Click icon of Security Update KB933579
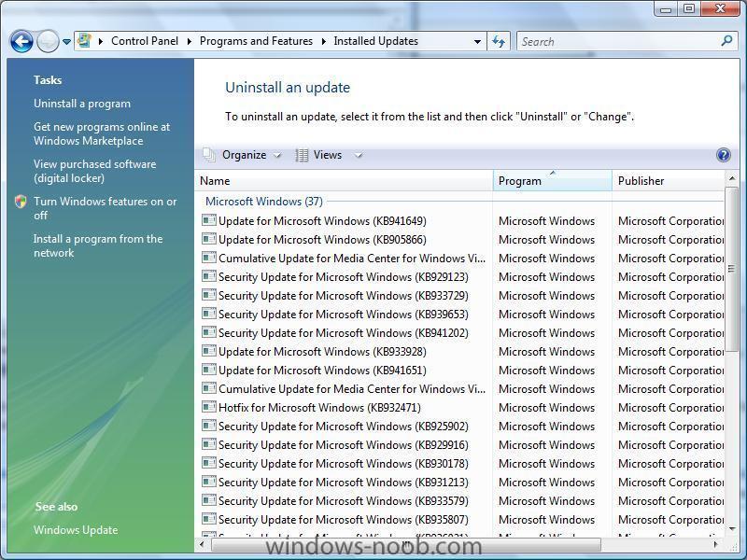The width and height of the screenshot is (747, 560). point(208,500)
